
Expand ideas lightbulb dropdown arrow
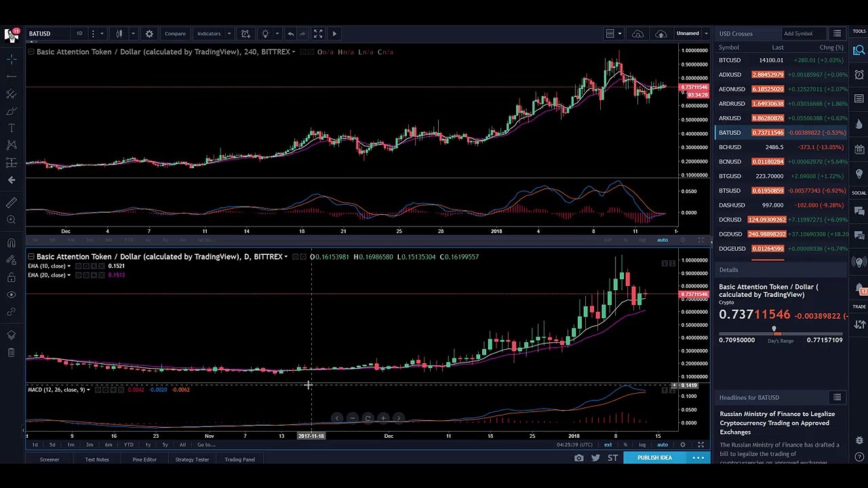tap(276, 33)
